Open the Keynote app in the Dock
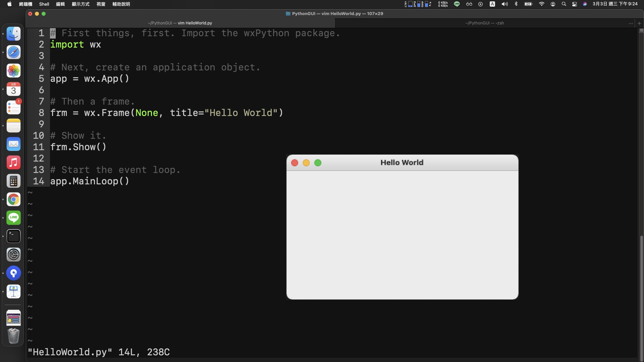 click(13, 292)
